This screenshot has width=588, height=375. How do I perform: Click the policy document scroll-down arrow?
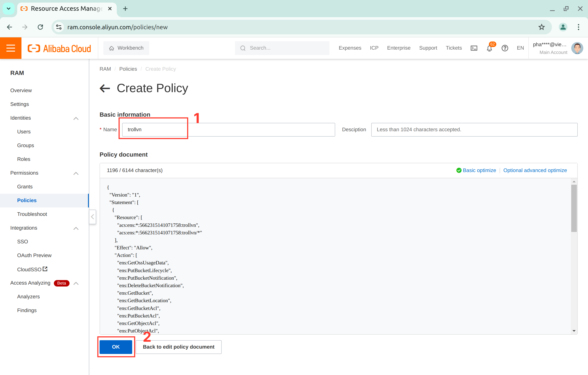click(x=574, y=331)
